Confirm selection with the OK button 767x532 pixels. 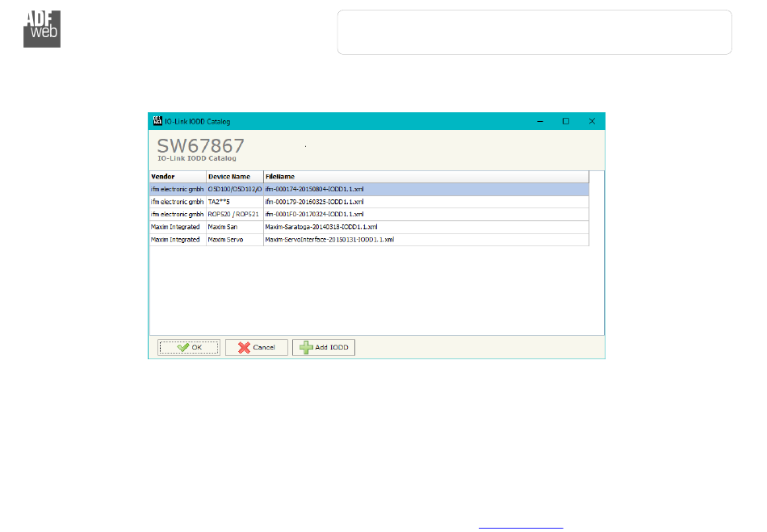point(189,347)
